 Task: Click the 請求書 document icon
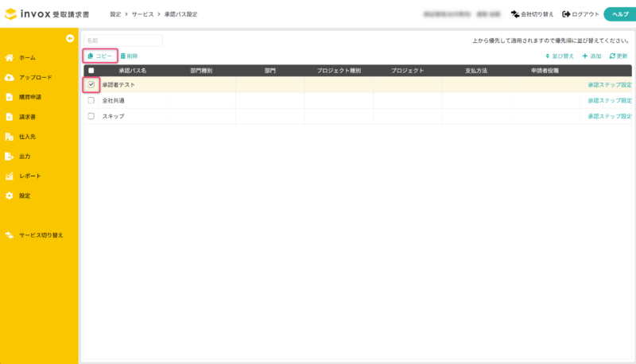click(x=10, y=117)
